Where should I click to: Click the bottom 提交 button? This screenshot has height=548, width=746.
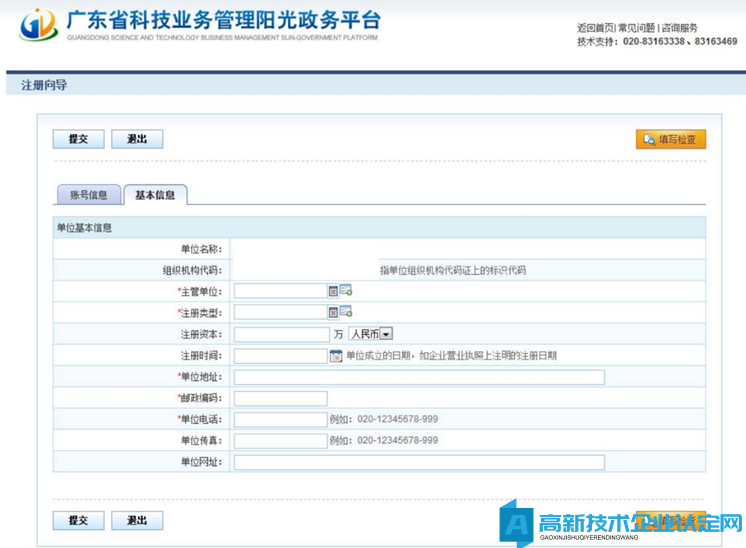pos(79,520)
